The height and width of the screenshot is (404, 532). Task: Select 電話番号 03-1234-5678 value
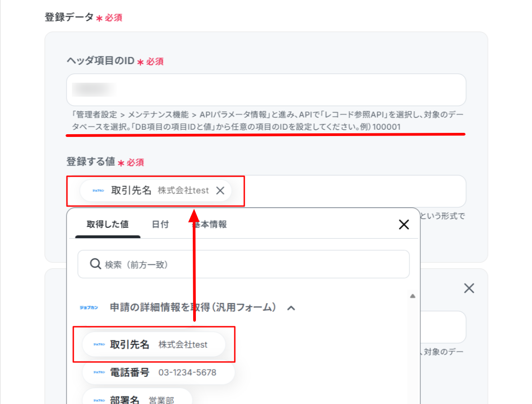[x=158, y=372]
